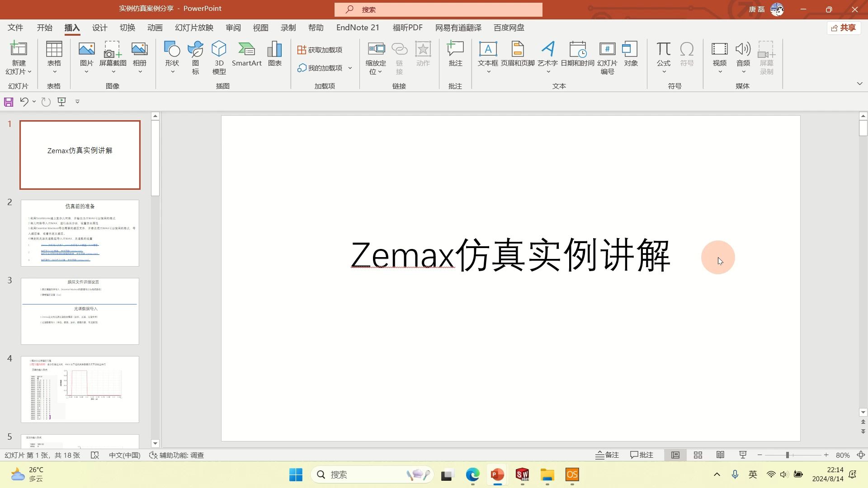Open the 备注 pane
Image resolution: width=868 pixels, height=488 pixels.
click(x=607, y=455)
